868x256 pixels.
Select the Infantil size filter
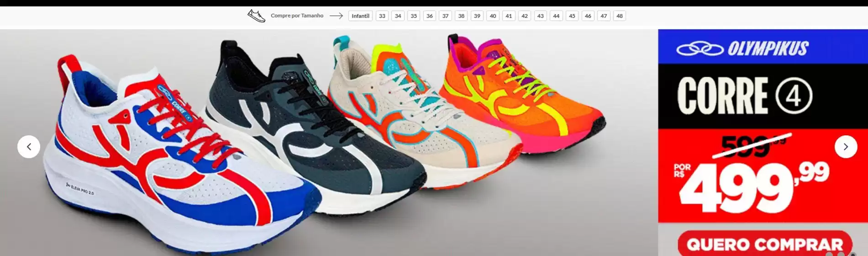pyautogui.click(x=360, y=16)
